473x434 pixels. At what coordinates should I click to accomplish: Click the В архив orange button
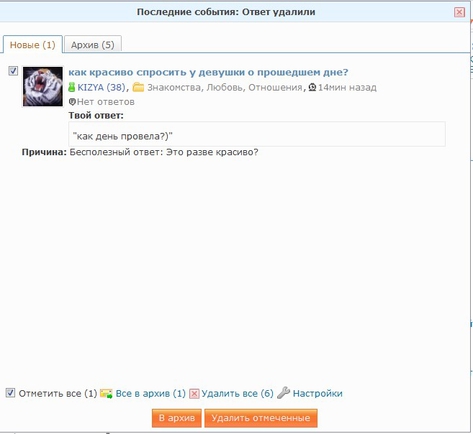[x=177, y=418]
